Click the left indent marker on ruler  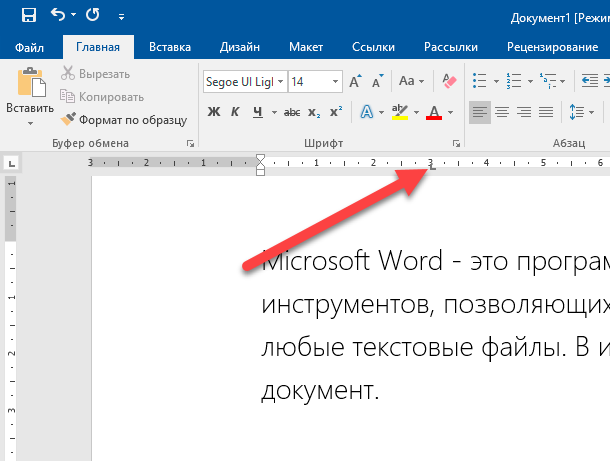coord(260,172)
